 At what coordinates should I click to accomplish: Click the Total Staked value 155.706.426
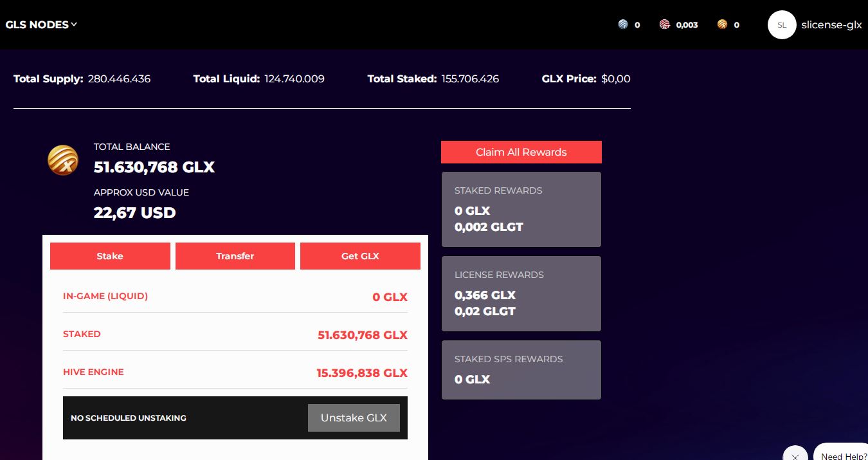tap(470, 79)
